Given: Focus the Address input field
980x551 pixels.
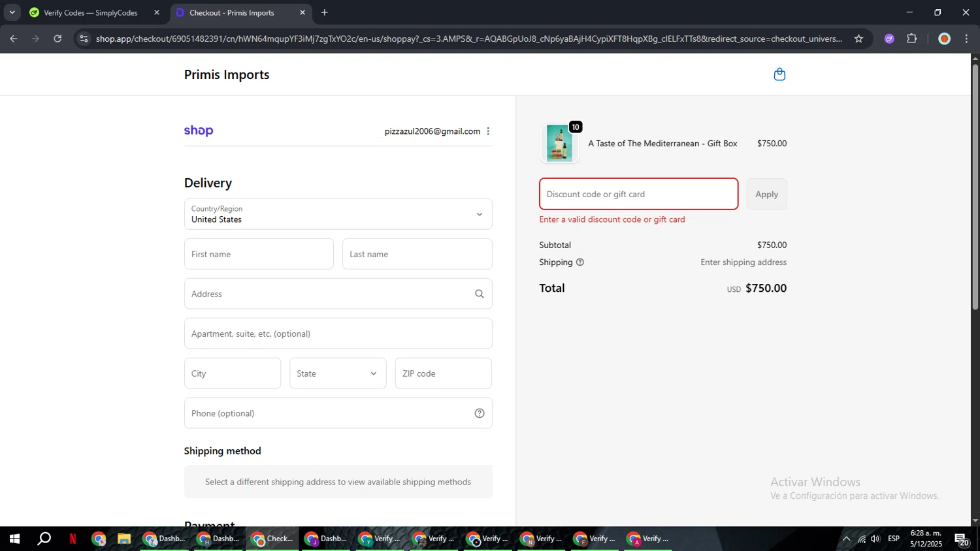Looking at the screenshot, I should (x=338, y=294).
